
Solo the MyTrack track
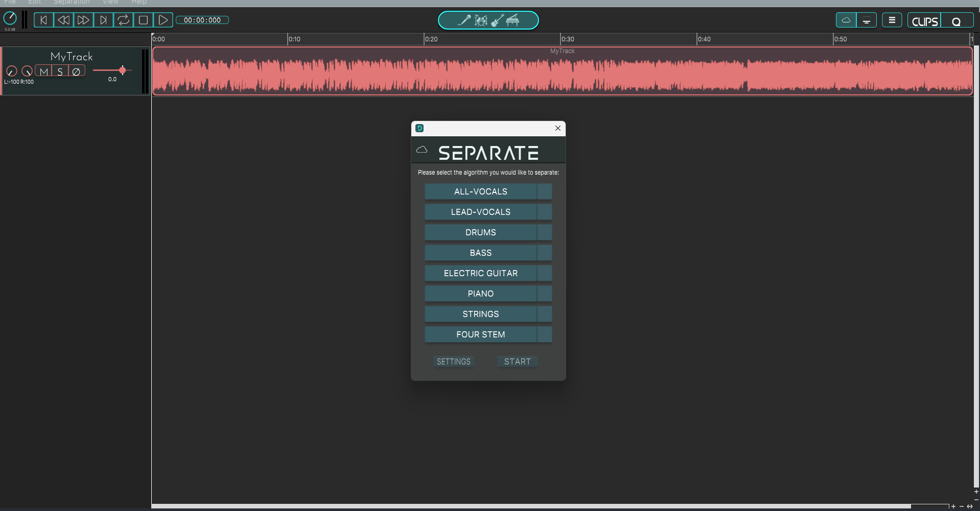[60, 71]
